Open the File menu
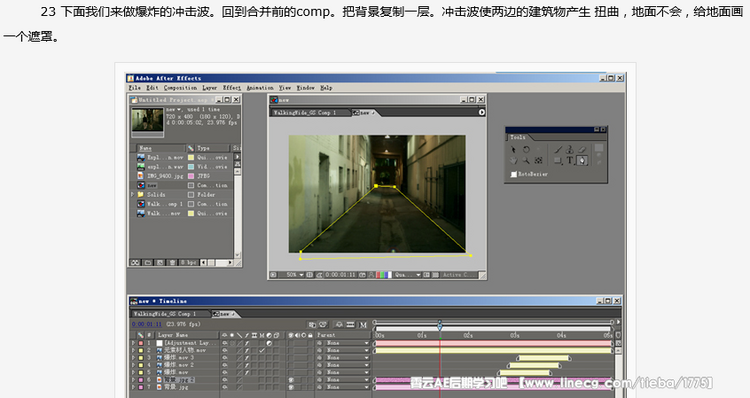This screenshot has width=750, height=398. [135, 88]
